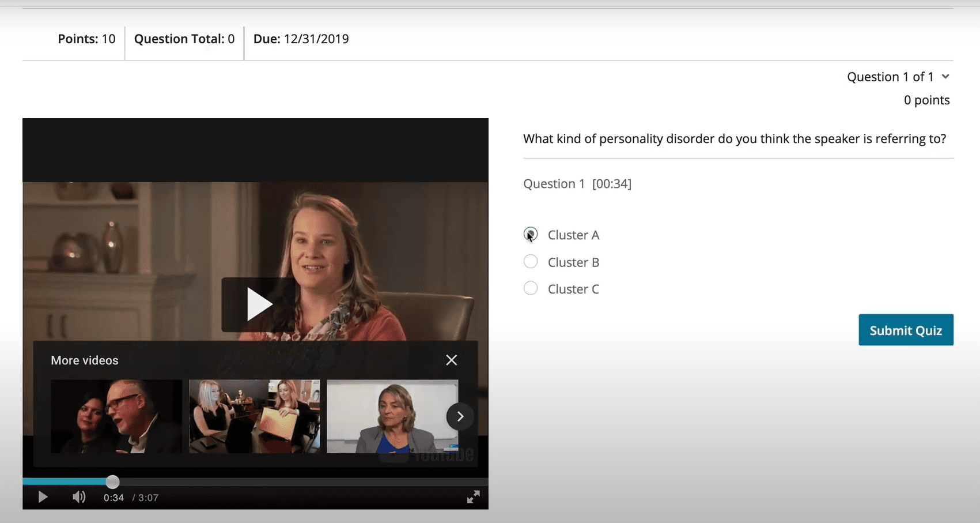This screenshot has width=980, height=523.
Task: Enter fullscreen mode for the video
Action: tap(473, 497)
